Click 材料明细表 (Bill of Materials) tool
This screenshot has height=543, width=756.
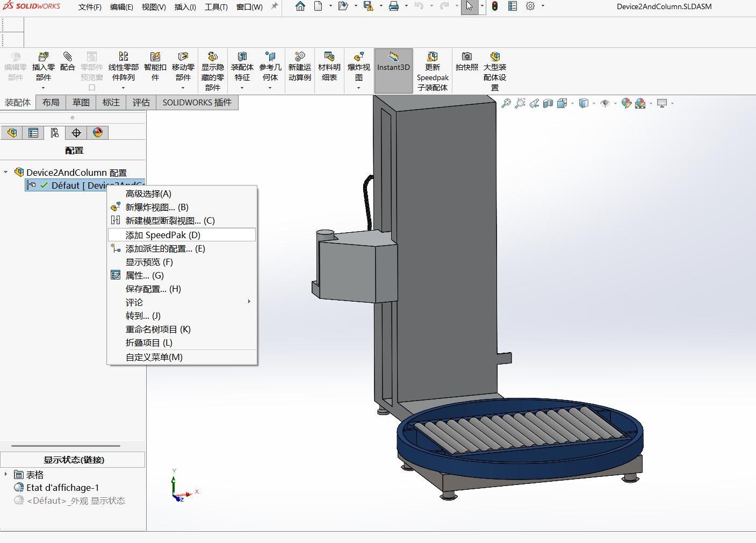(329, 67)
